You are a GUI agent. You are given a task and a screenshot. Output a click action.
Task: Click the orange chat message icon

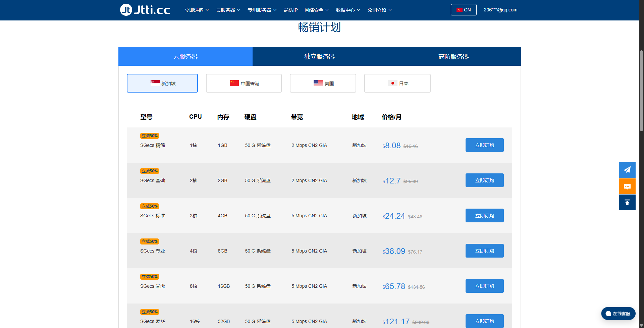tap(627, 186)
